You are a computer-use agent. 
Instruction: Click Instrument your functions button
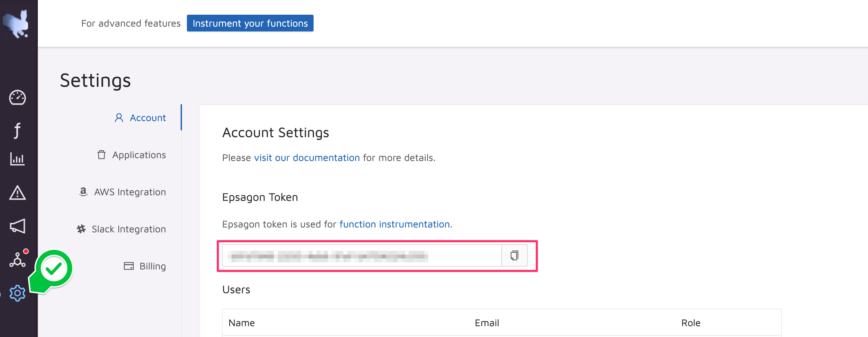point(250,23)
